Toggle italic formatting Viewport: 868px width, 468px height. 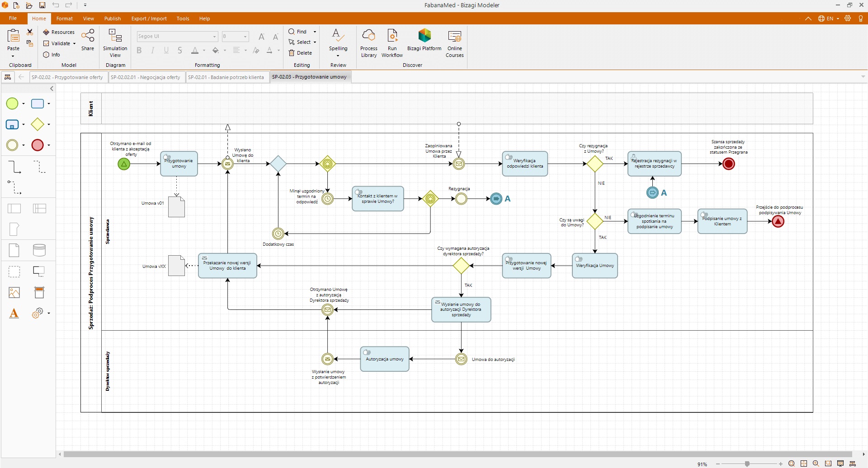tap(153, 51)
